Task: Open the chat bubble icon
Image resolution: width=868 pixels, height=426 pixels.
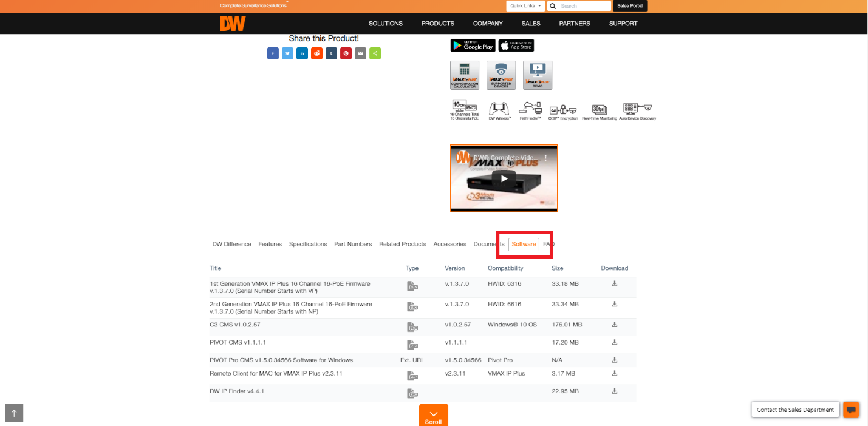Action: pyautogui.click(x=851, y=410)
